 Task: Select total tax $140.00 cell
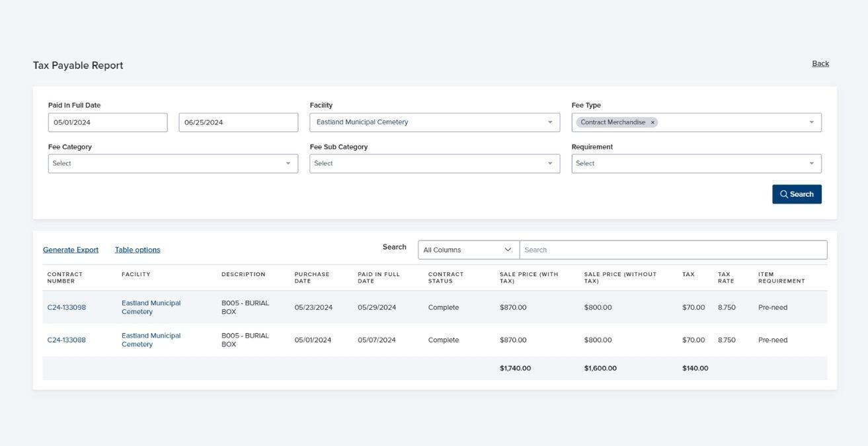coord(695,369)
